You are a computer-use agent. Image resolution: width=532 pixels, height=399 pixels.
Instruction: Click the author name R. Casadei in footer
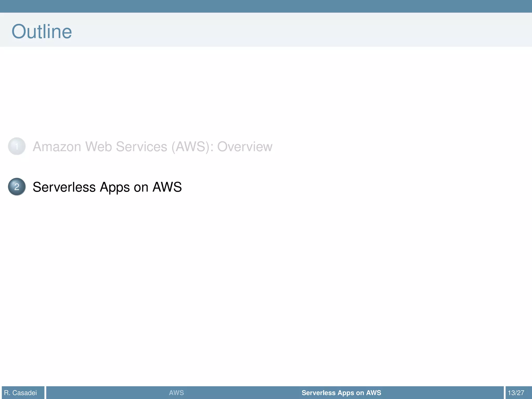(x=21, y=393)
